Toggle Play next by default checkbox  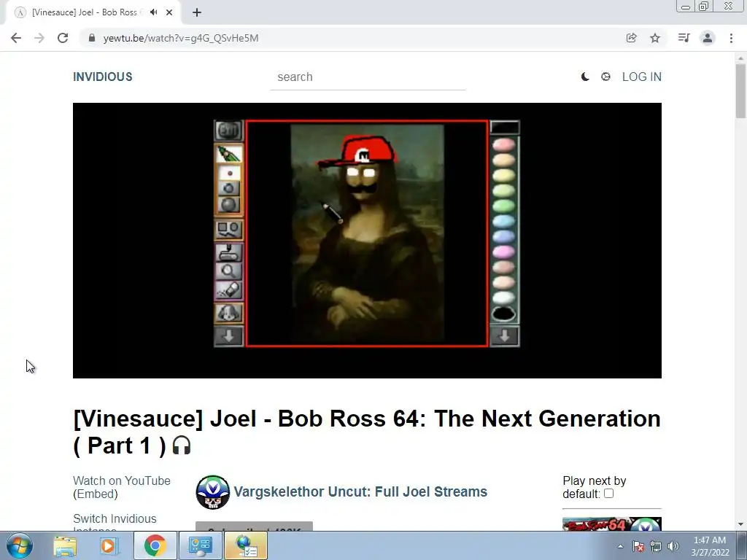(x=609, y=494)
